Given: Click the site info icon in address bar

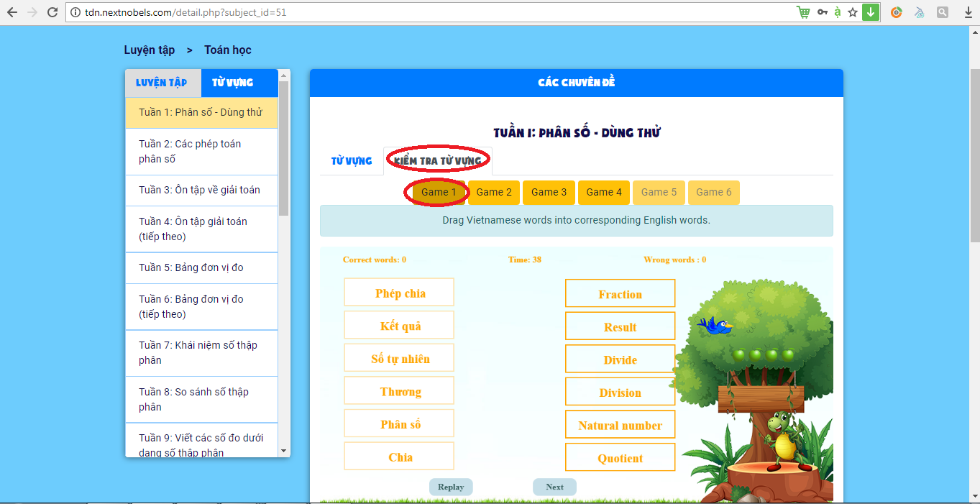Looking at the screenshot, I should click(75, 12).
